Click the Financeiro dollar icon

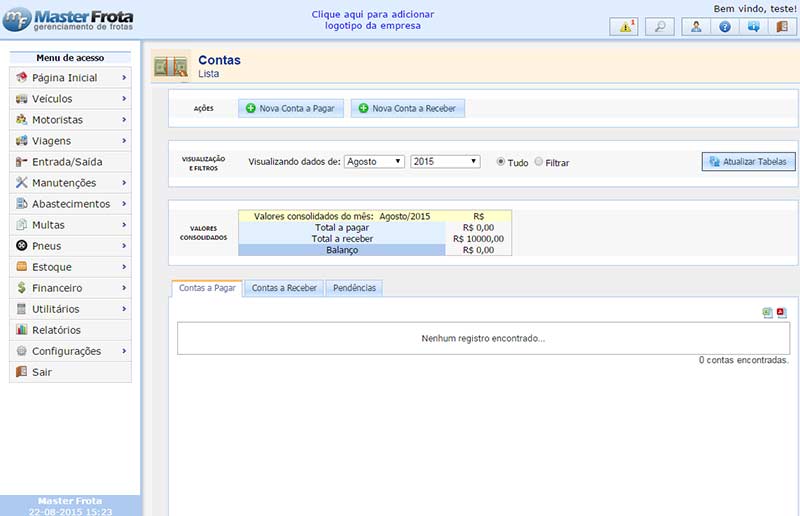click(x=21, y=288)
